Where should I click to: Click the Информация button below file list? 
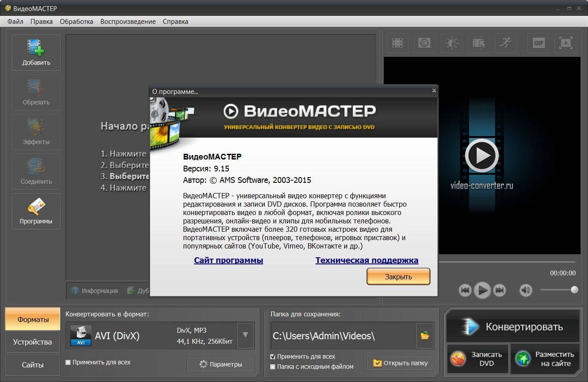(95, 291)
